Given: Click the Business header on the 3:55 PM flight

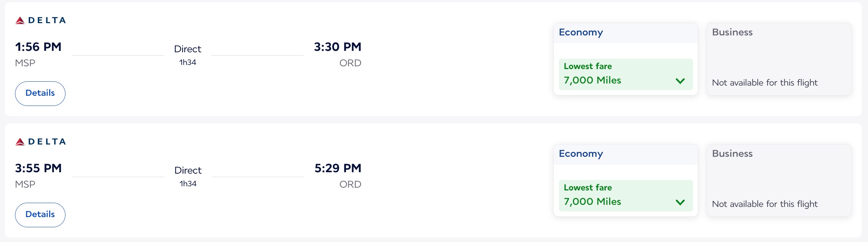Looking at the screenshot, I should pyautogui.click(x=732, y=154).
